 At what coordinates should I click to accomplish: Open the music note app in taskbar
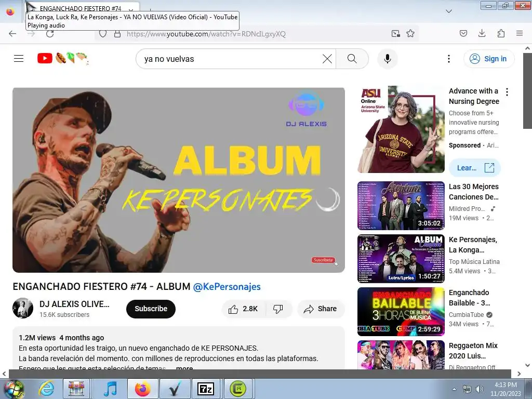(x=110, y=389)
